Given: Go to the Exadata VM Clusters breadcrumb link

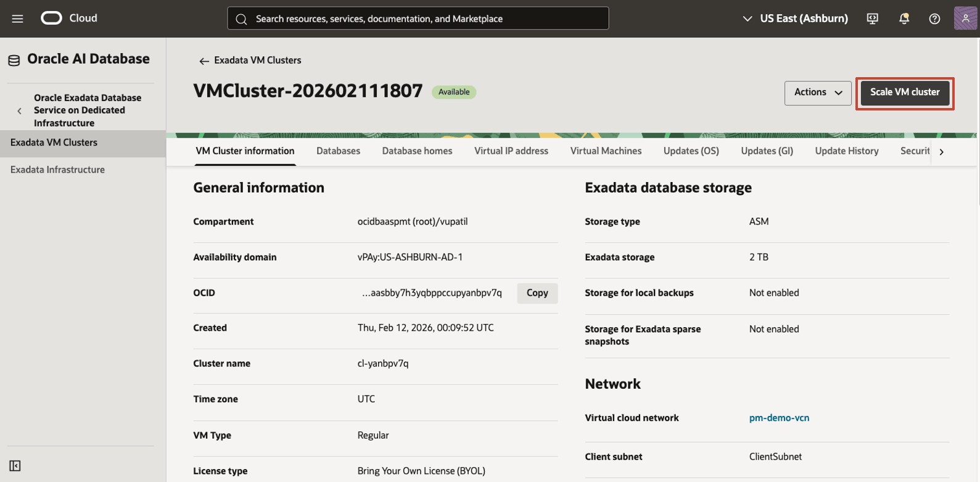Looking at the screenshot, I should [258, 60].
